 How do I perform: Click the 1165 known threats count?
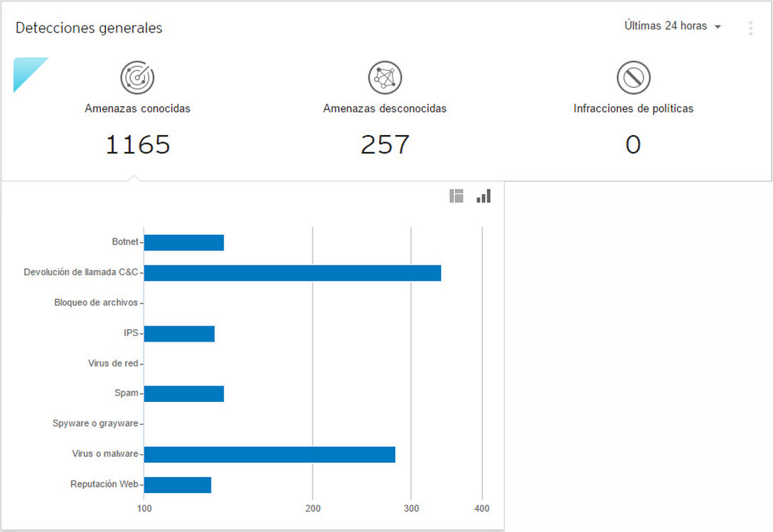coord(137,144)
